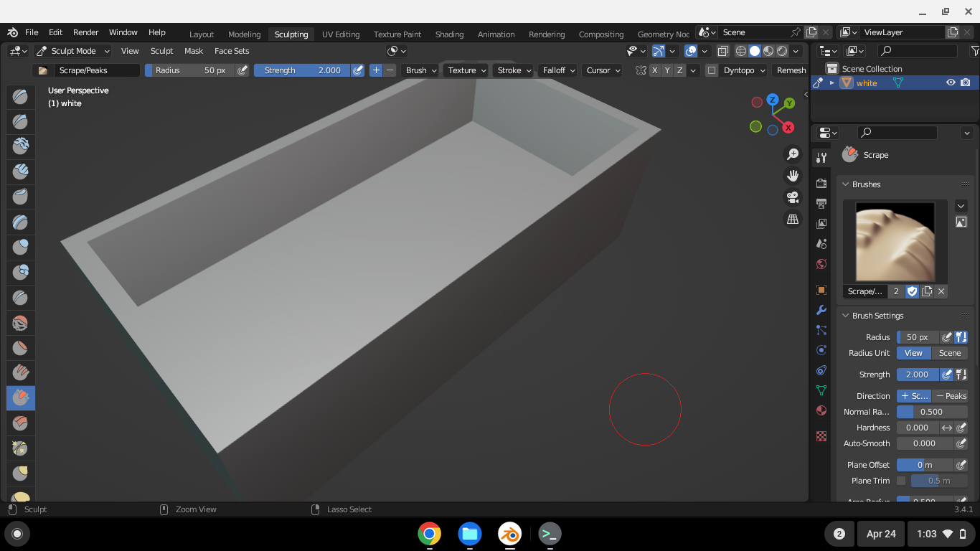The width and height of the screenshot is (980, 551).
Task: Open the Sculpt Mode dropdown
Action: click(72, 51)
